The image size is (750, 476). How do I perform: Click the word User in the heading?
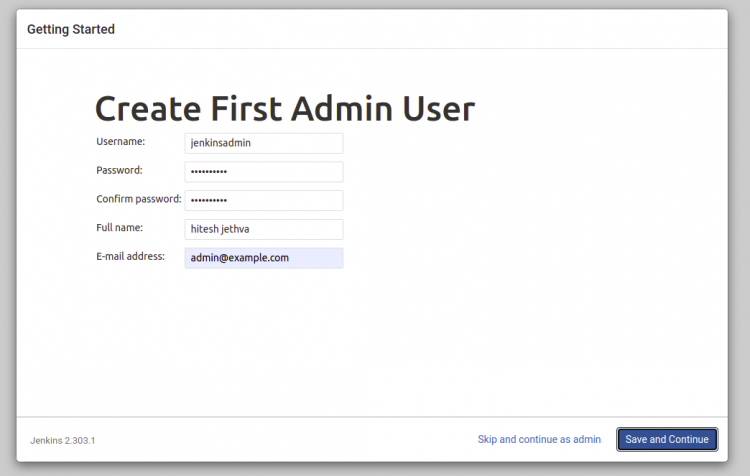point(439,109)
